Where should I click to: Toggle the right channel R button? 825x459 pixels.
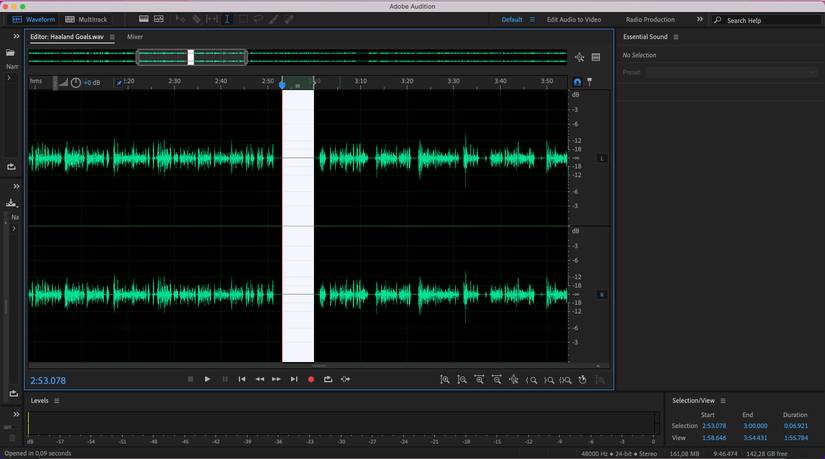pyautogui.click(x=602, y=295)
